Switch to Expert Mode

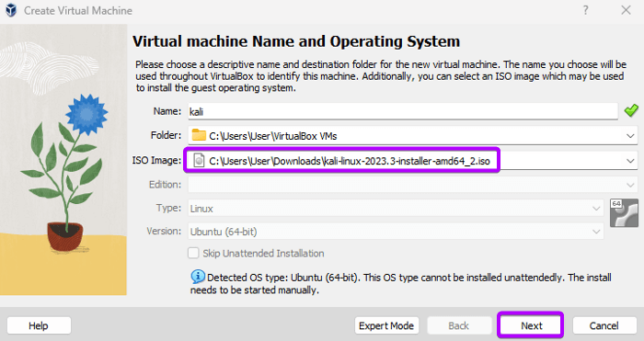click(386, 325)
